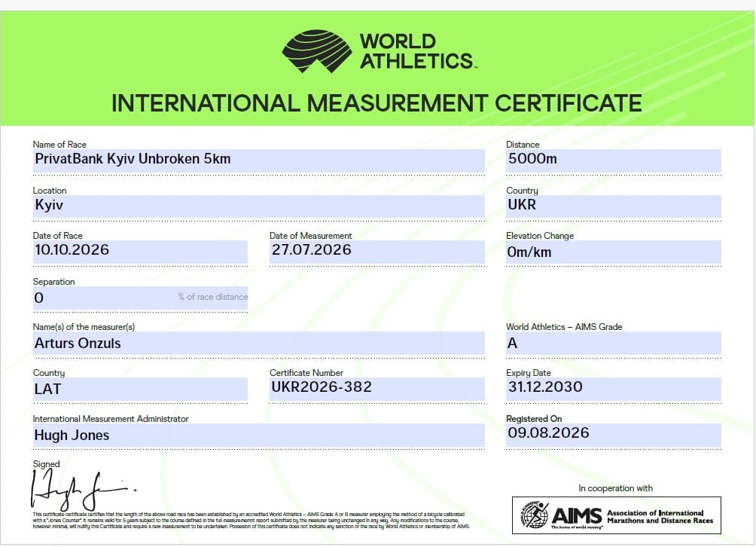Click the 'Name of Race' label
756x547 pixels.
point(59,144)
